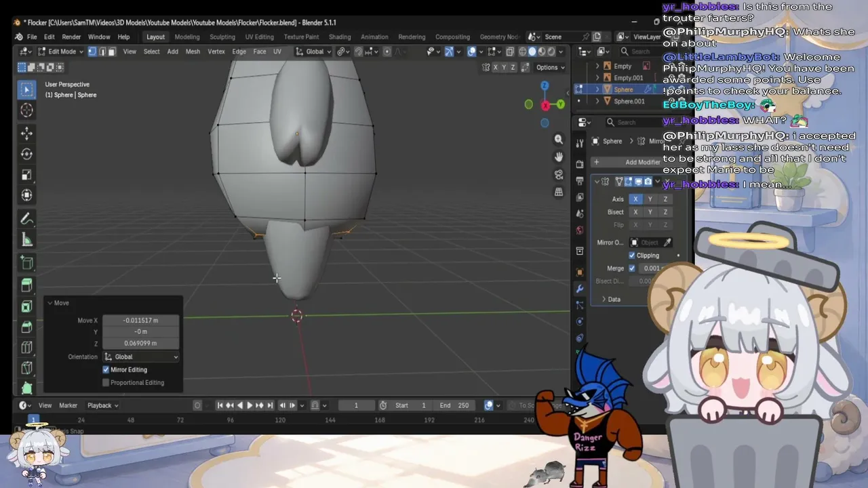Zoom the viewport with magnifier icon

[559, 139]
